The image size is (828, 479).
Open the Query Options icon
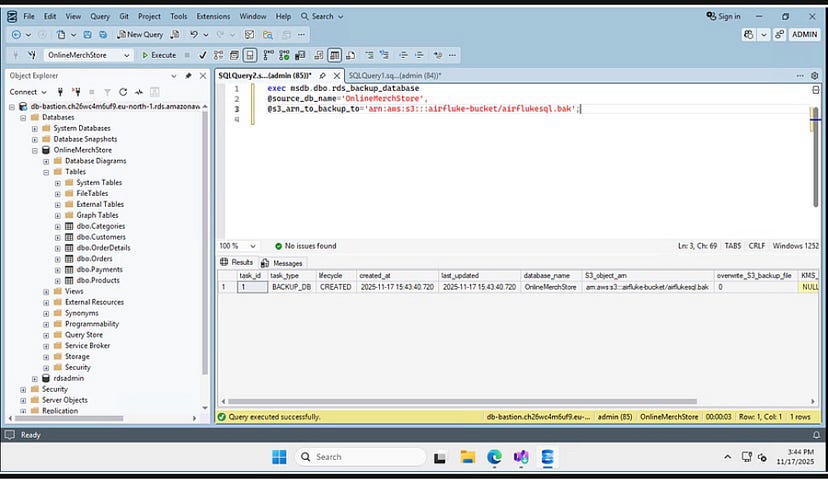pos(234,55)
